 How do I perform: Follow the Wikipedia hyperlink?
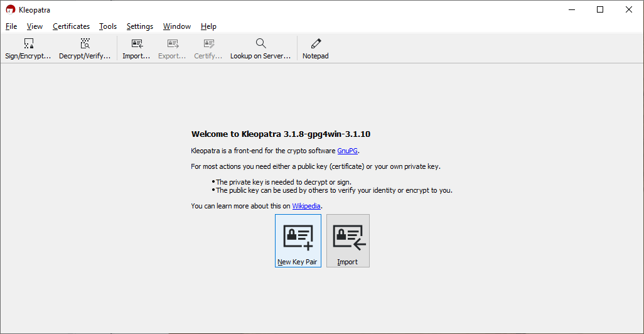[x=306, y=206]
